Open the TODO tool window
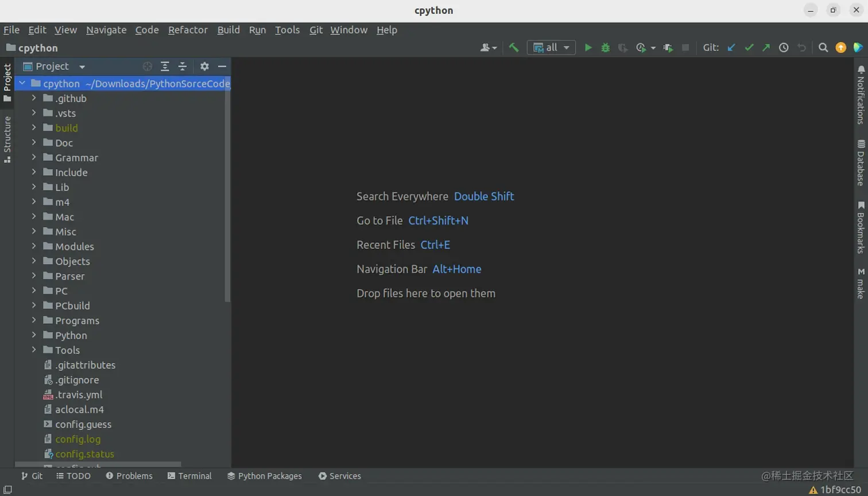 point(73,476)
